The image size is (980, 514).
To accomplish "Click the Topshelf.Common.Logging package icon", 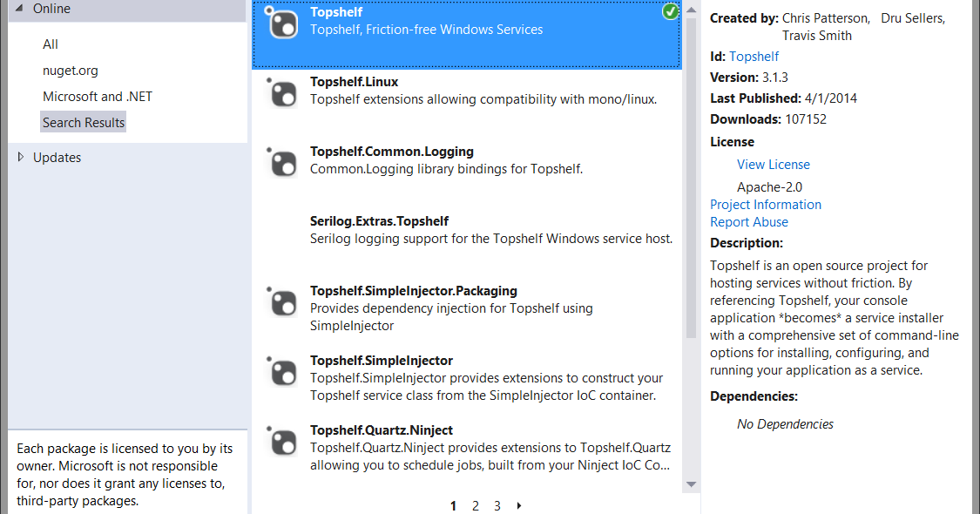I will point(282,163).
